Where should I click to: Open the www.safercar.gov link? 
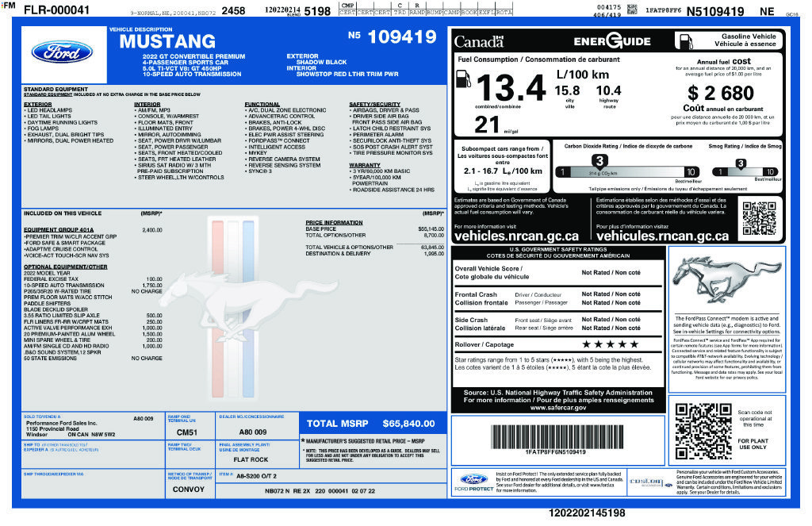(557, 408)
